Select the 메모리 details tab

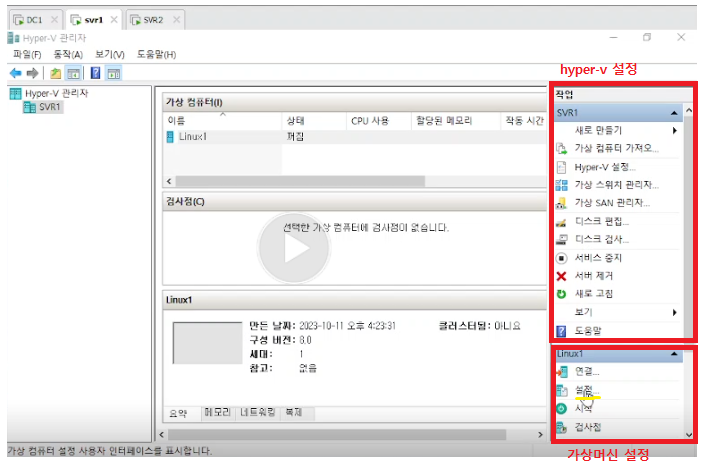(x=217, y=412)
